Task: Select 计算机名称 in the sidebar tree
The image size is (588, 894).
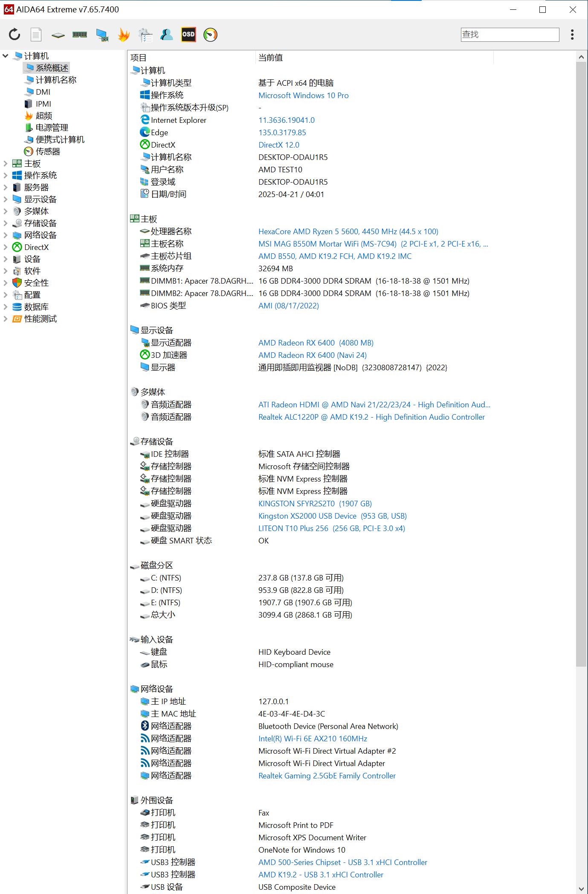Action: click(56, 80)
